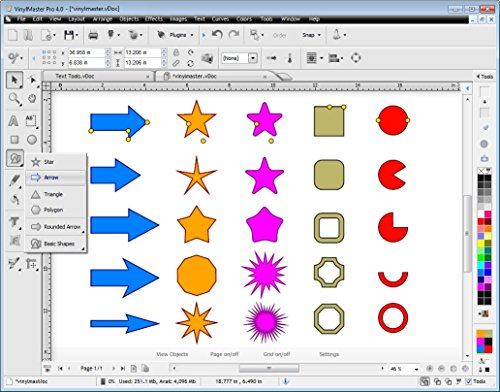Click the Undo arrow

(217, 34)
